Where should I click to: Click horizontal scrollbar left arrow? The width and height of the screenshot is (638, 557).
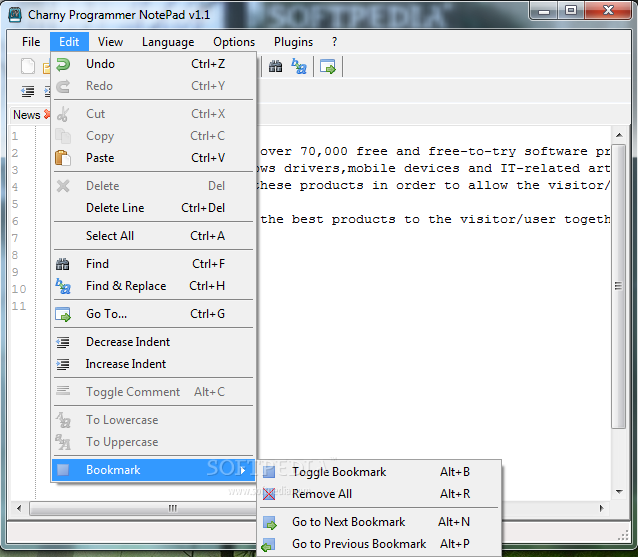[x=19, y=508]
